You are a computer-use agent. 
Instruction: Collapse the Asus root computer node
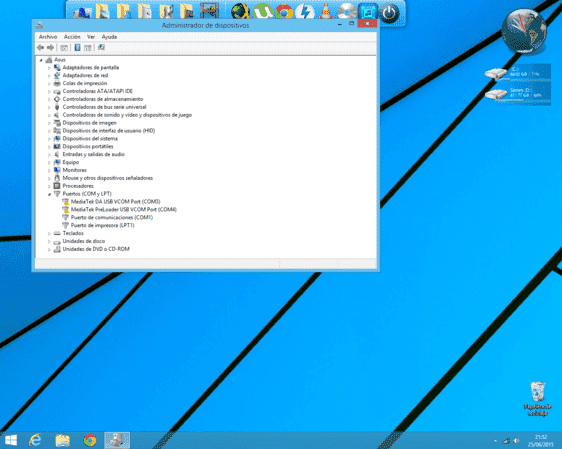pyautogui.click(x=41, y=60)
